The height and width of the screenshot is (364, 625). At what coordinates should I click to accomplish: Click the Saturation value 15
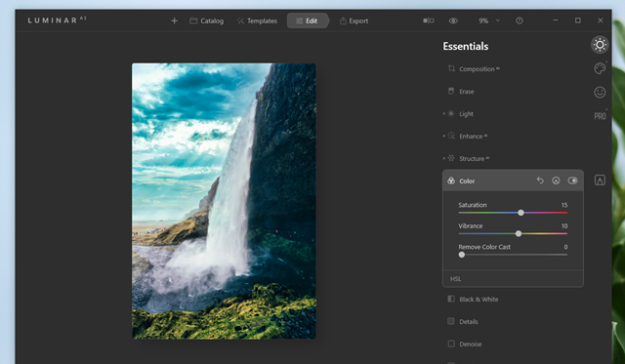click(x=564, y=205)
